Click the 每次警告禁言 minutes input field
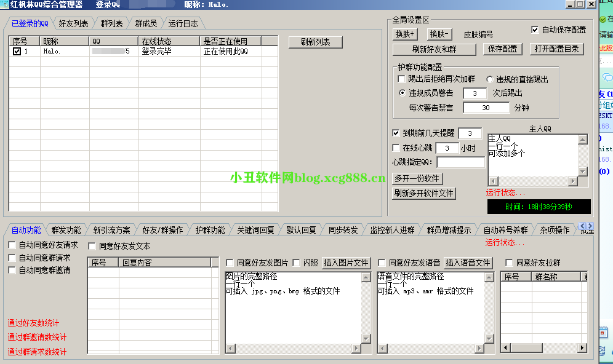The image size is (613, 364). pyautogui.click(x=486, y=108)
